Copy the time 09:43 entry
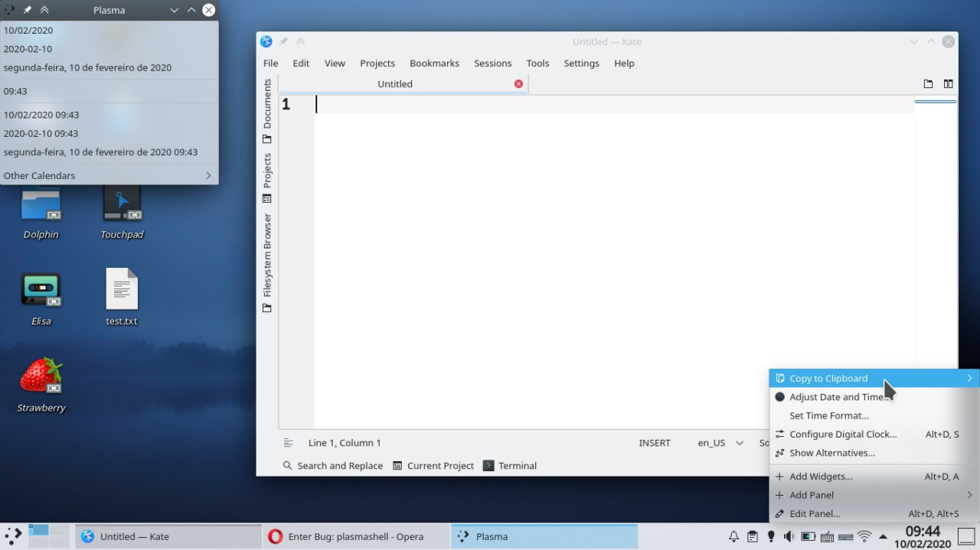 point(109,91)
